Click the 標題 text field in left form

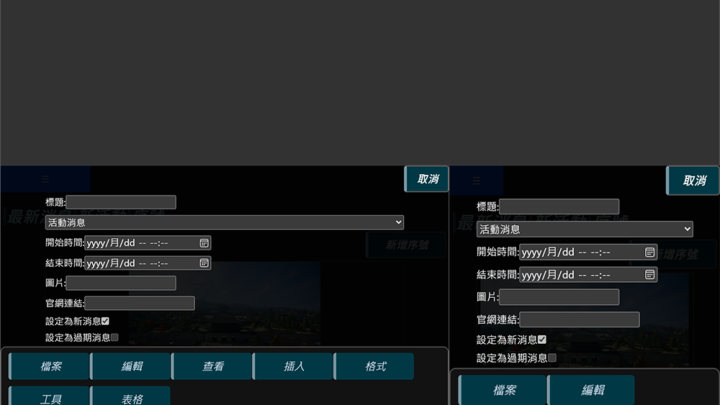pyautogui.click(x=121, y=202)
